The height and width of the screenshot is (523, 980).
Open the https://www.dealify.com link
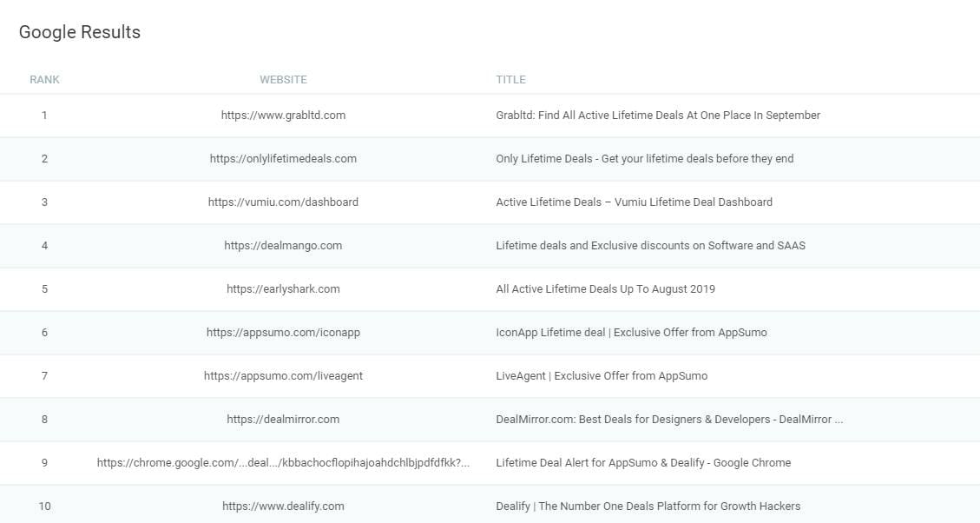click(x=283, y=506)
